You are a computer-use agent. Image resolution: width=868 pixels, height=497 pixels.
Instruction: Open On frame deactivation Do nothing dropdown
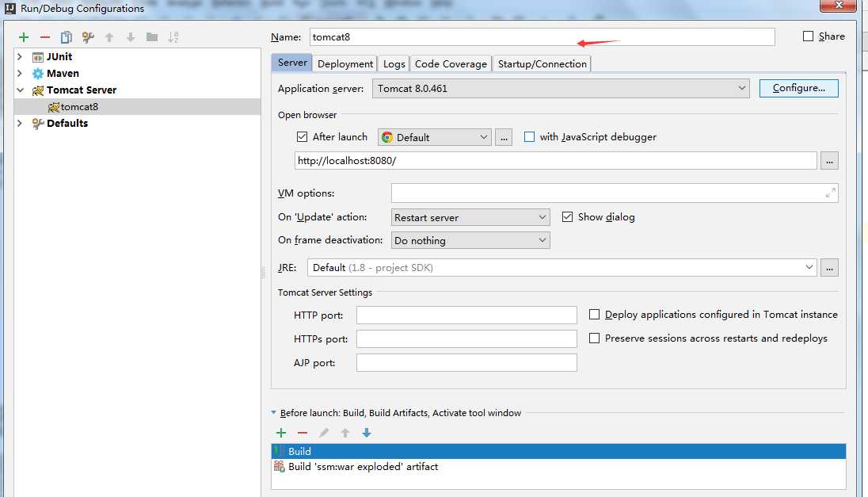pyautogui.click(x=470, y=240)
